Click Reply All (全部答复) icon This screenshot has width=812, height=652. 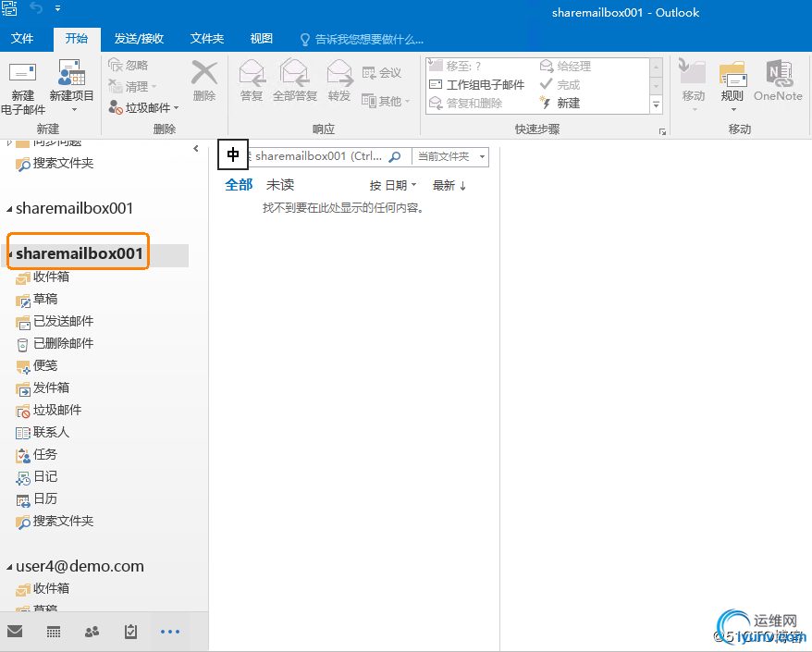(295, 72)
